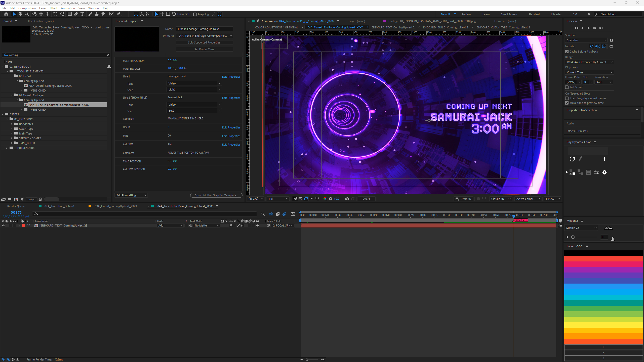The width and height of the screenshot is (644, 362).
Task: Open the show channel color icon
Action: click(325, 199)
